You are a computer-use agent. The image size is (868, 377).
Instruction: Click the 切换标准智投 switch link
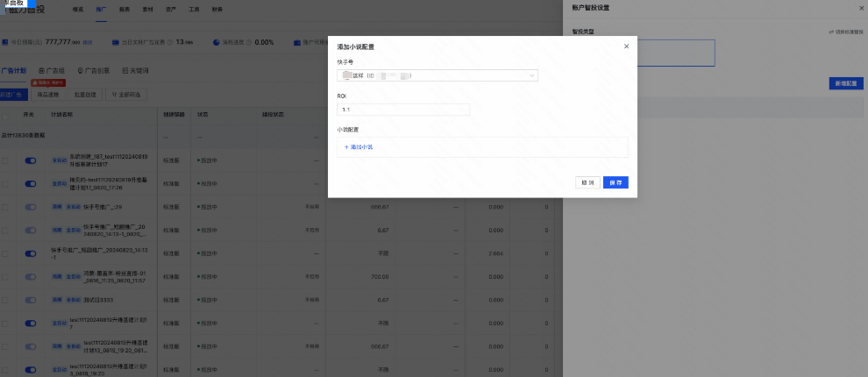tap(845, 32)
